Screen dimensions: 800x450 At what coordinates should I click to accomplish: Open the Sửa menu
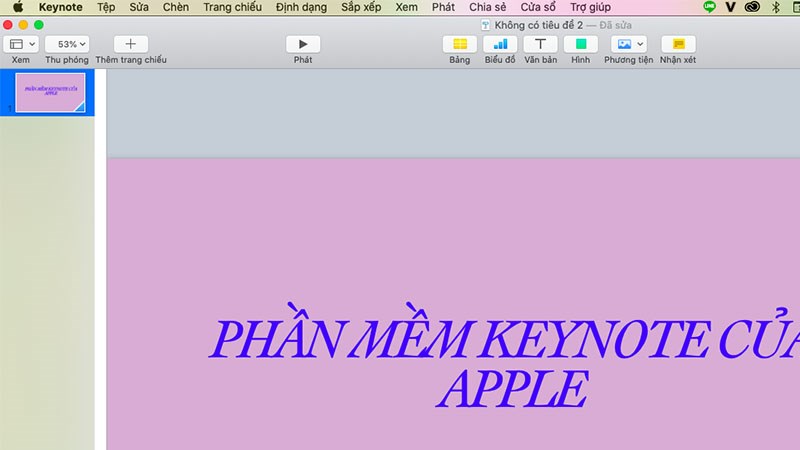pyautogui.click(x=139, y=7)
